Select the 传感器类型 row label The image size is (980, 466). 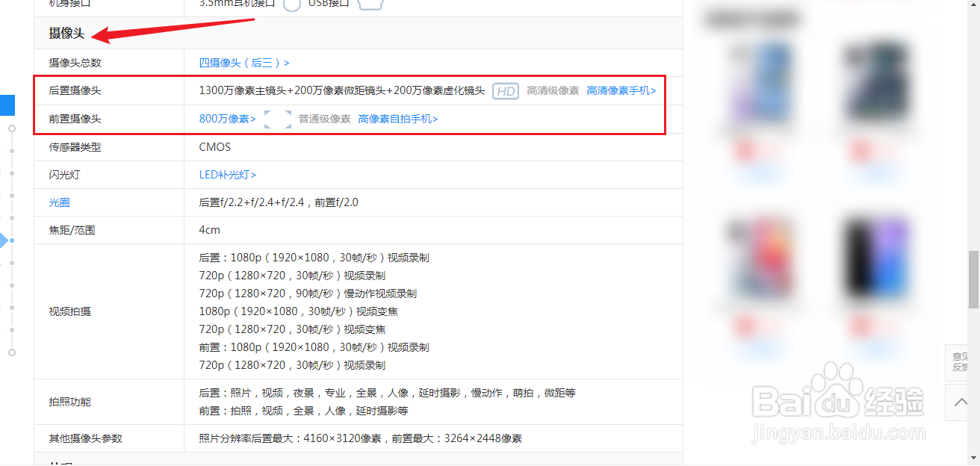(x=75, y=147)
